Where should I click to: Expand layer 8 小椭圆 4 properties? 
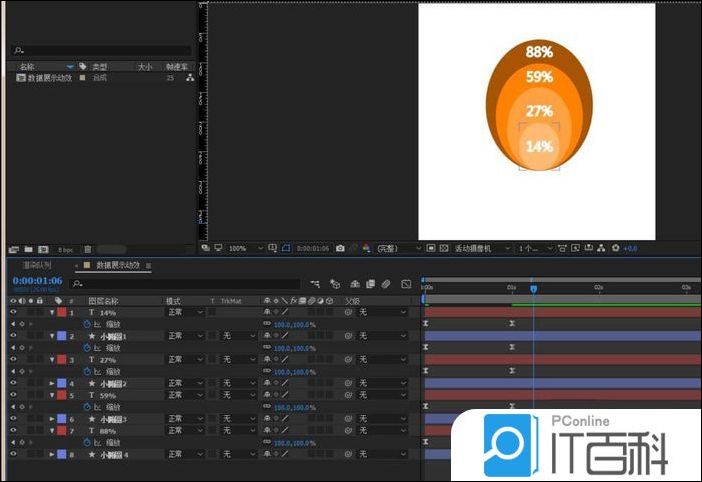click(52, 454)
